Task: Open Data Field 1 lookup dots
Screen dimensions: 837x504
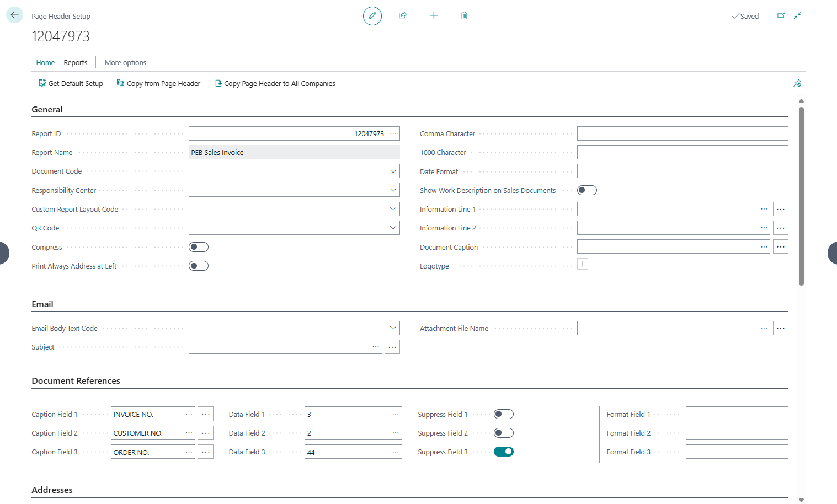Action: pos(396,414)
